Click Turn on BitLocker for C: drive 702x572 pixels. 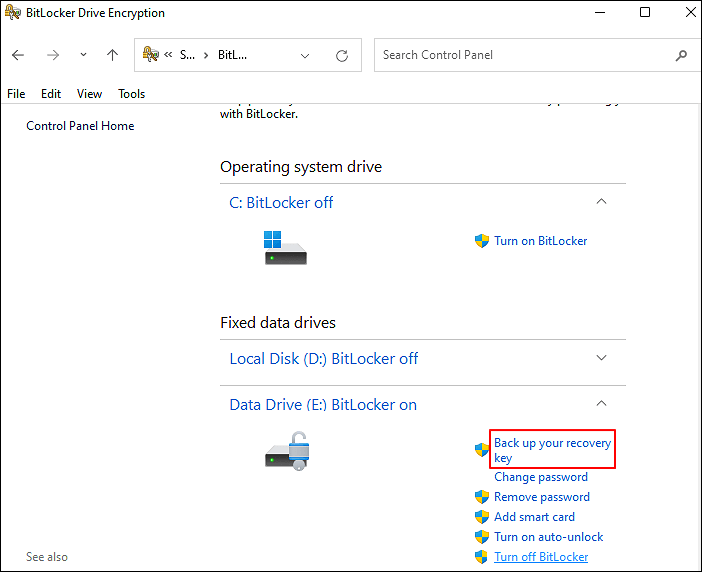[540, 241]
